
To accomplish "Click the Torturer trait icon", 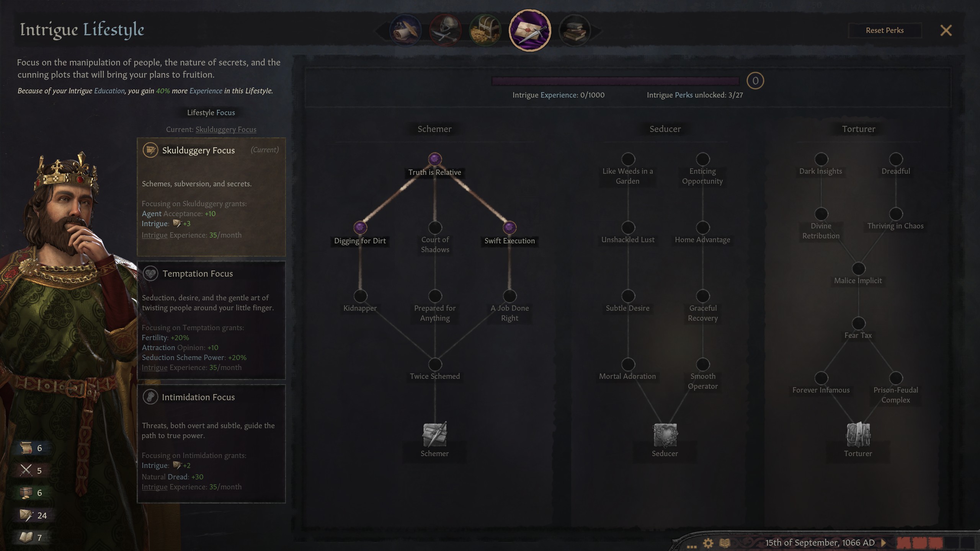I will [858, 435].
